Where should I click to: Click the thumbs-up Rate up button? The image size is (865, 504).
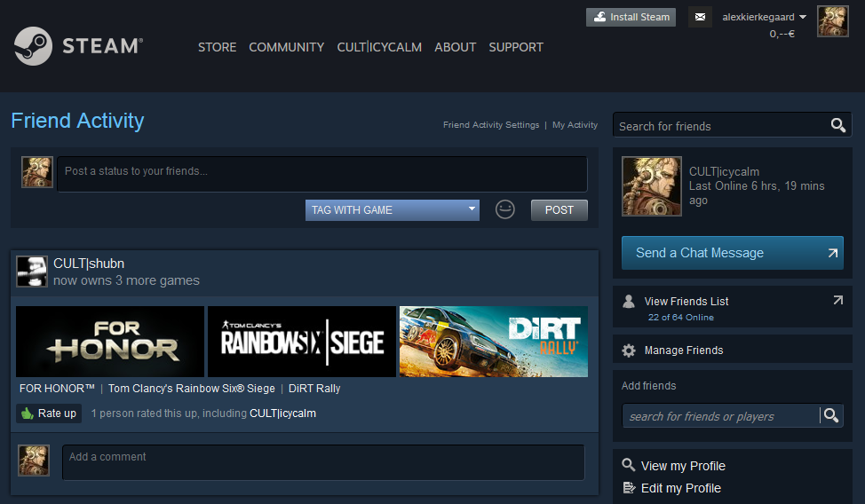49,413
